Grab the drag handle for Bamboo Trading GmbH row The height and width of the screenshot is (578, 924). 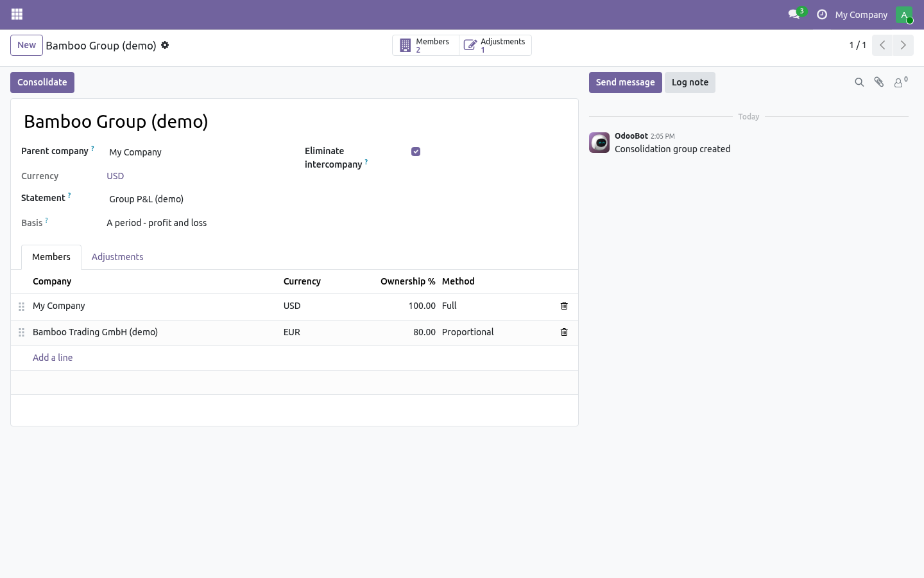point(21,332)
